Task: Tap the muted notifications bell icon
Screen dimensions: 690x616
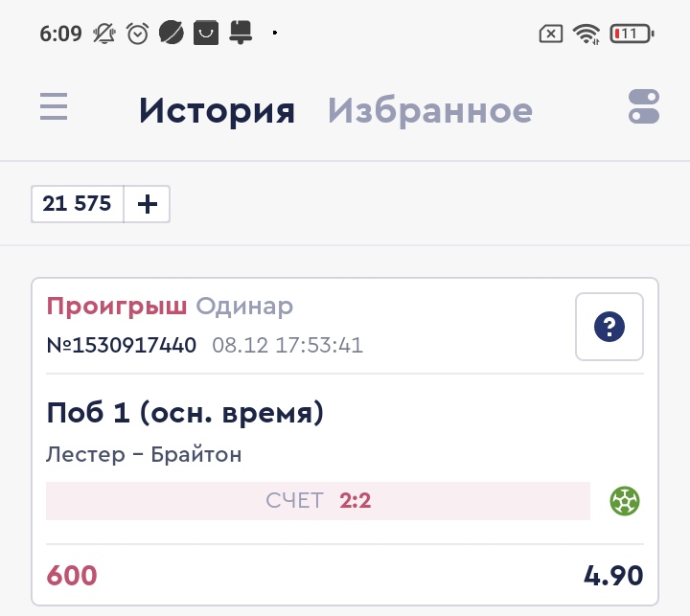Action: point(103,34)
